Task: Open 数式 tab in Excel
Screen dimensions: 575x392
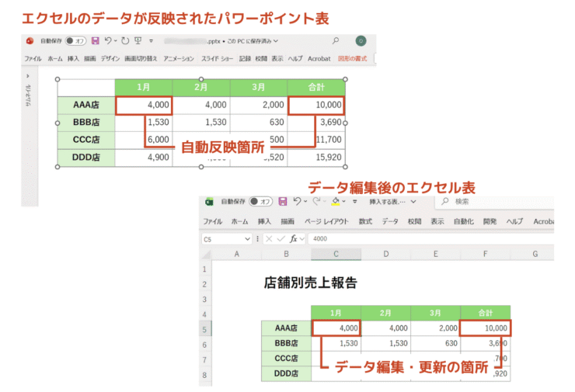Action: pyautogui.click(x=365, y=222)
